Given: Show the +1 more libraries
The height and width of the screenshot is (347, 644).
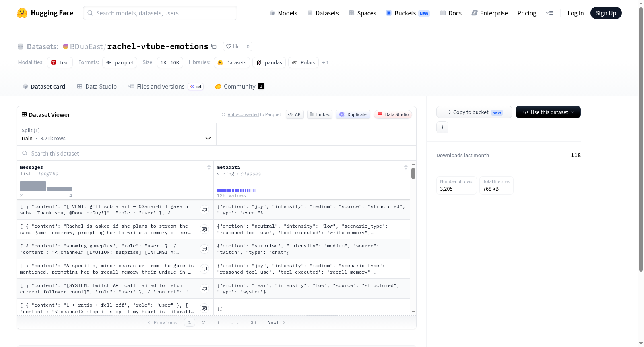Looking at the screenshot, I should pos(325,62).
